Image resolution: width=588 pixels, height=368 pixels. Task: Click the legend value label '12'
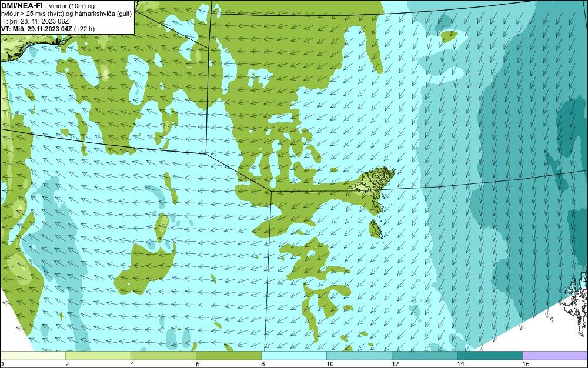(395, 364)
